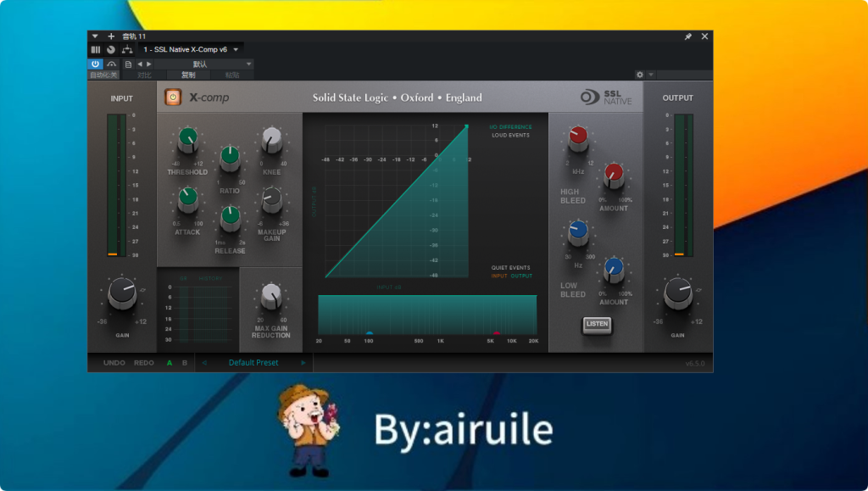Click the red HIGH BLEED AMOUNT knob
The width and height of the screenshot is (868, 491).
(x=614, y=176)
